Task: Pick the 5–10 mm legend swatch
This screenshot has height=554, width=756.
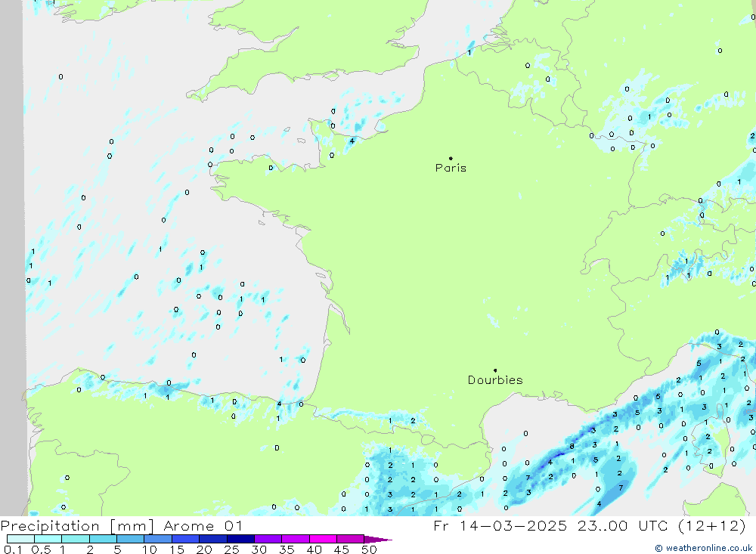Action: pos(130,539)
